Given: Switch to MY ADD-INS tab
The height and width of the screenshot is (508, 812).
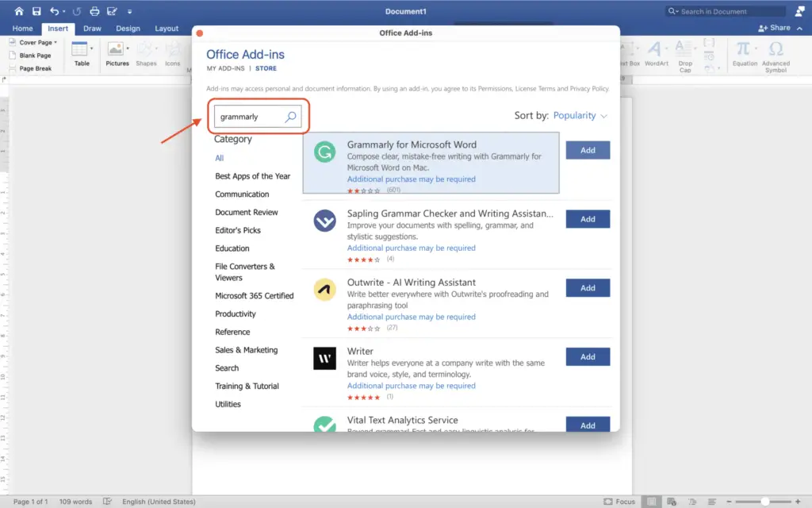Looking at the screenshot, I should 225,68.
